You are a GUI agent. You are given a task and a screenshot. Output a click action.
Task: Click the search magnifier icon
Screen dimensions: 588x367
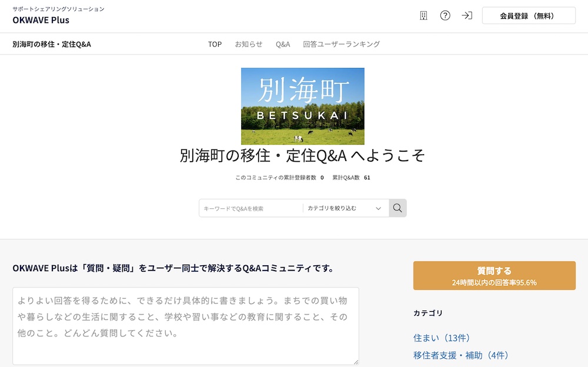click(x=397, y=208)
